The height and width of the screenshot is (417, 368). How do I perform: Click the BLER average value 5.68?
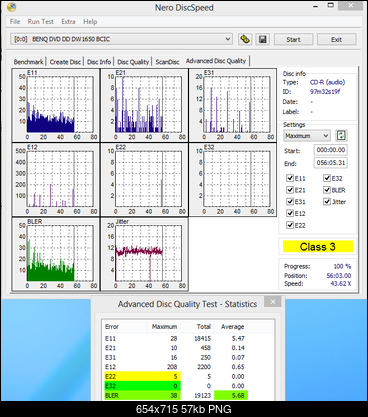pos(231,395)
